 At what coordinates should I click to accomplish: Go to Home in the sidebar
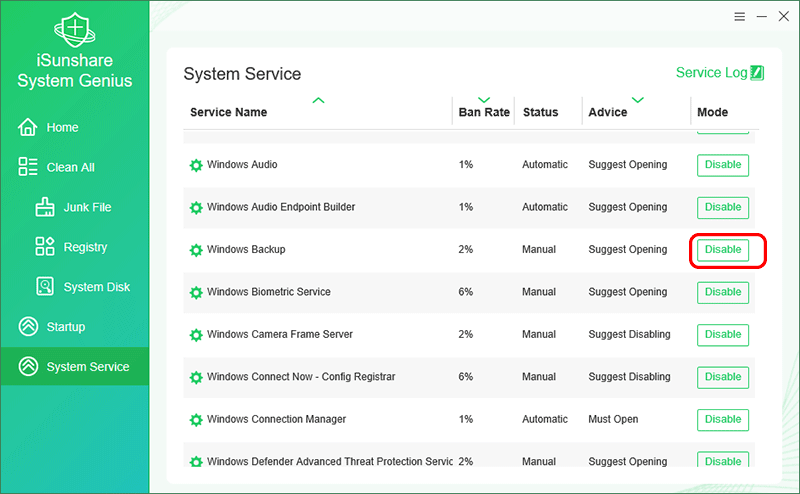pyautogui.click(x=62, y=128)
